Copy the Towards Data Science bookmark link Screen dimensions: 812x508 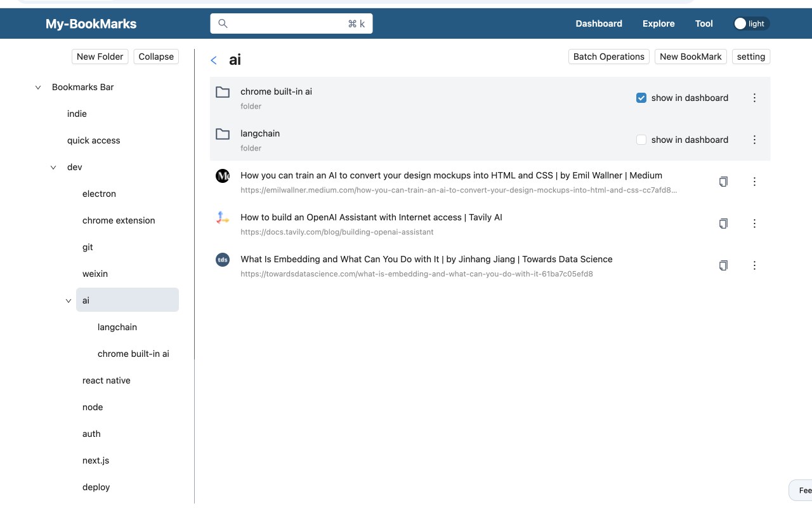(723, 265)
